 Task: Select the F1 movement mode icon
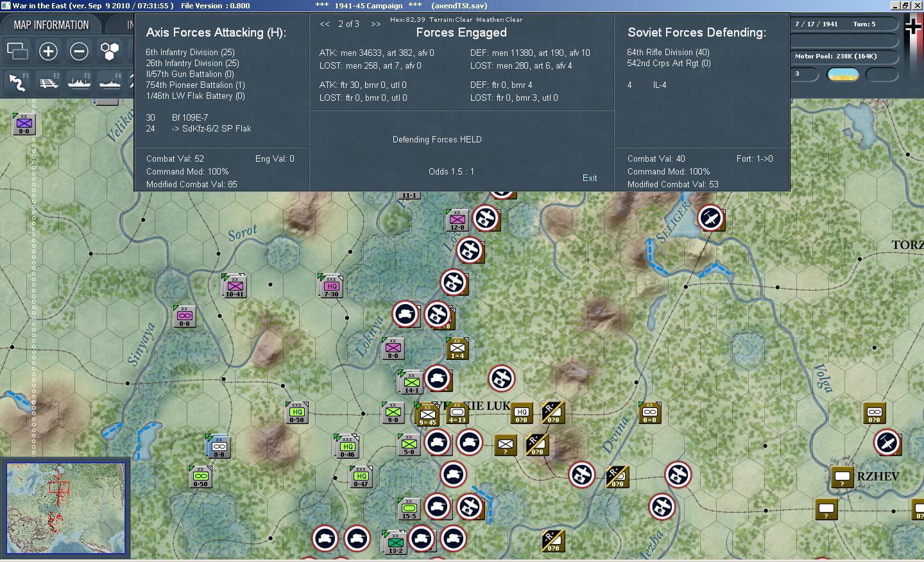pos(17,81)
